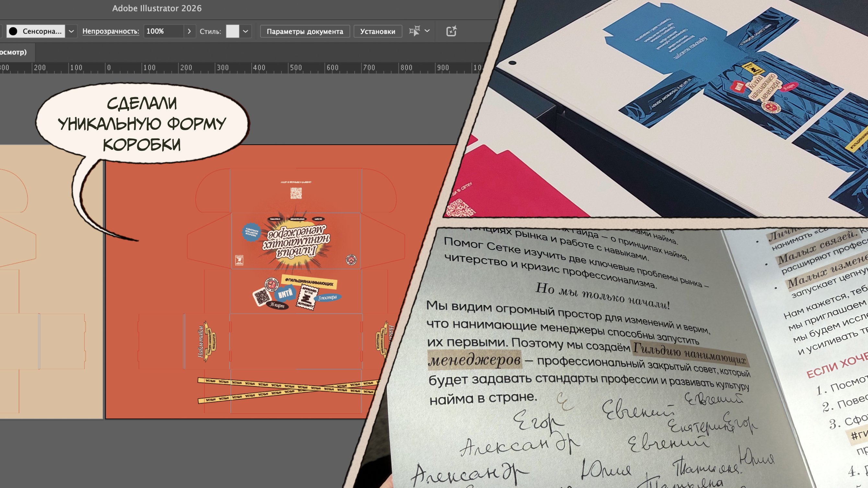Open the brush definition dropdown arrow
This screenshot has height=488, width=868.
(x=71, y=31)
